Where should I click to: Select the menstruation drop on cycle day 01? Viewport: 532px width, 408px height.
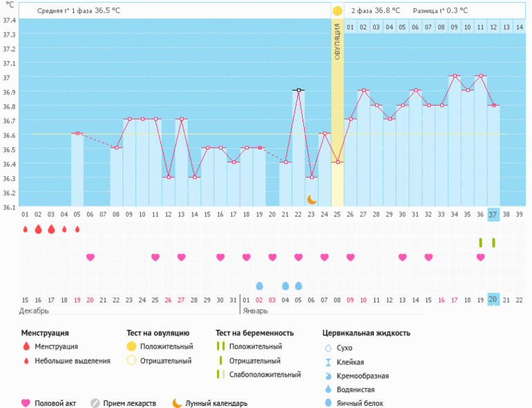(x=25, y=229)
